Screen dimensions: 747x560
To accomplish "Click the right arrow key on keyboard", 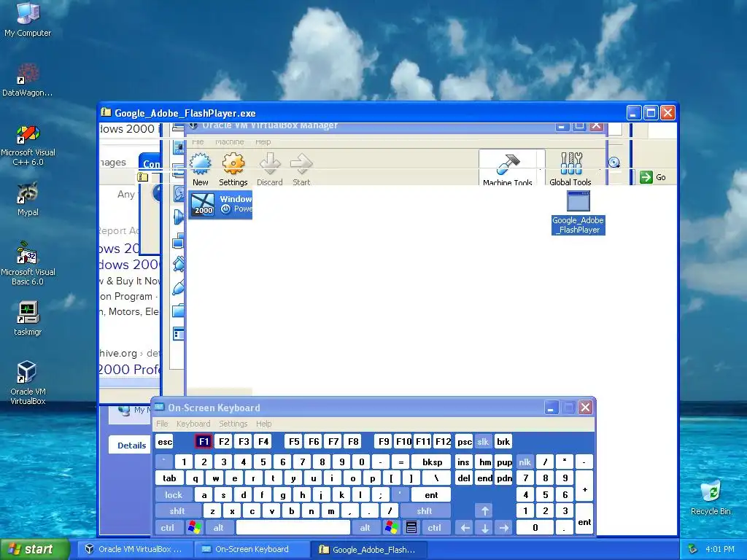I will 504,528.
